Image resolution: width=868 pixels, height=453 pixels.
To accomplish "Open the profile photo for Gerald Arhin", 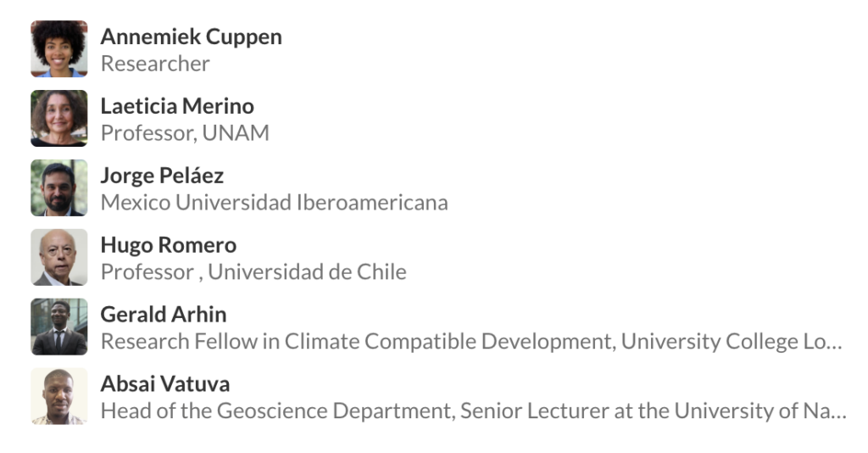I will pyautogui.click(x=59, y=327).
